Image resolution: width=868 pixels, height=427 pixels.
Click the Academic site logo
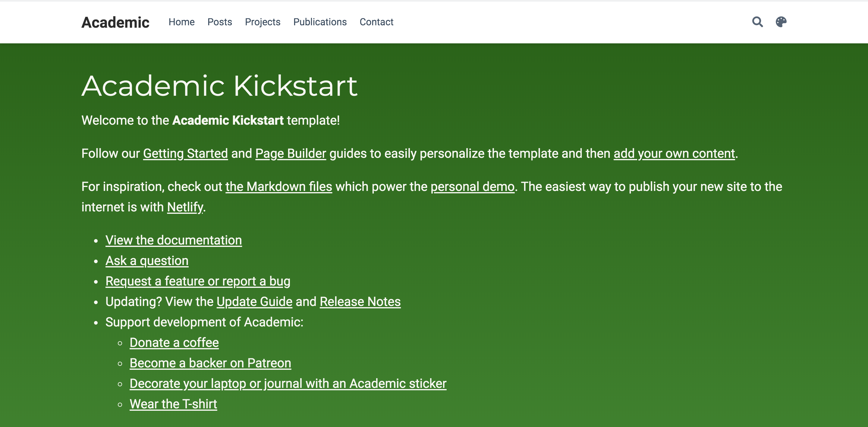[x=115, y=23]
